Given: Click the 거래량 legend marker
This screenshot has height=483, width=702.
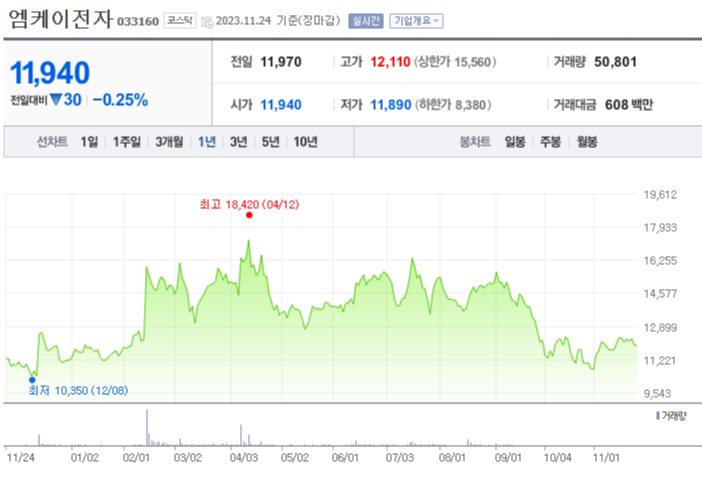Looking at the screenshot, I should (x=658, y=416).
